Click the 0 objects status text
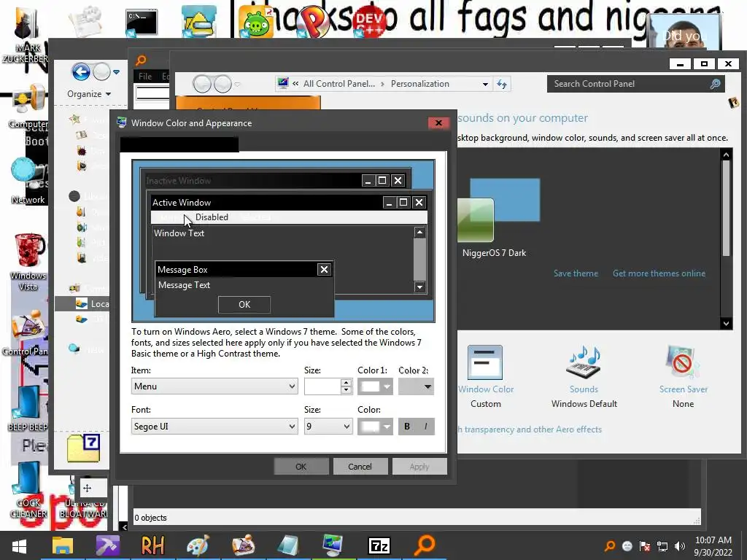747x560 pixels. pos(150,518)
